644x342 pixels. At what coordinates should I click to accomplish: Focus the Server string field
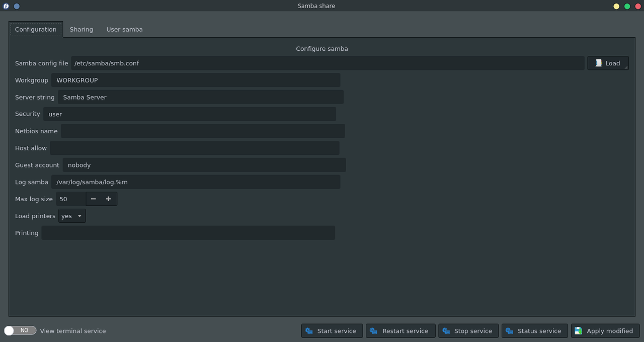click(x=201, y=97)
